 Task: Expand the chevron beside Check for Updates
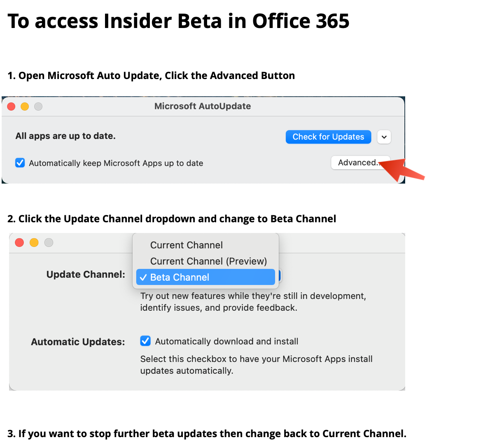(384, 137)
